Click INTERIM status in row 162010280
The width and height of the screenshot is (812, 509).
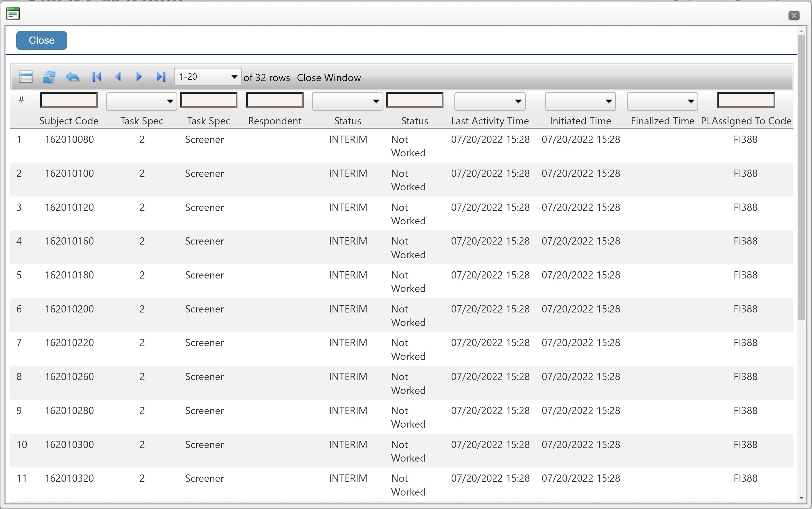click(x=348, y=411)
